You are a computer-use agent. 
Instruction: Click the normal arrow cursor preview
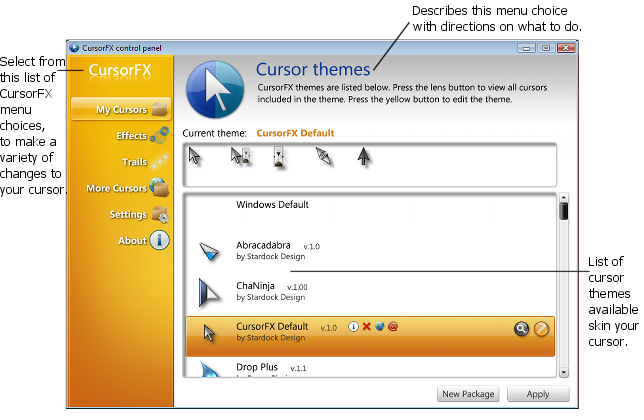(194, 156)
